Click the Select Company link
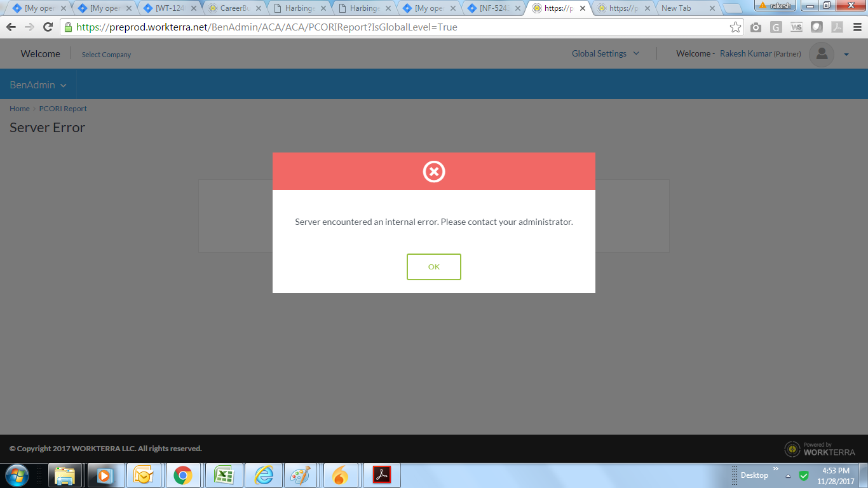The height and width of the screenshot is (488, 868). [x=106, y=55]
